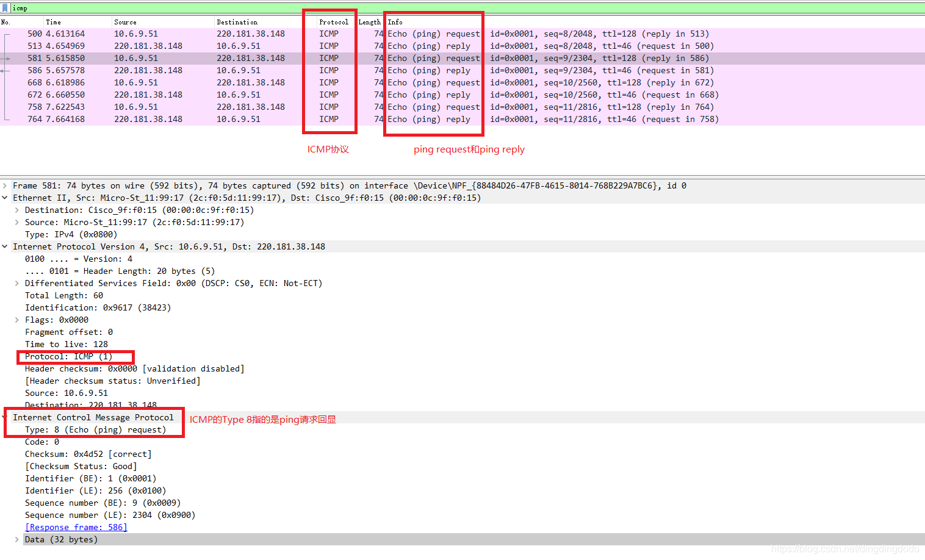The image size is (925, 560).
Task: Select Internet Control Message Protocol header
Action: pos(93,417)
